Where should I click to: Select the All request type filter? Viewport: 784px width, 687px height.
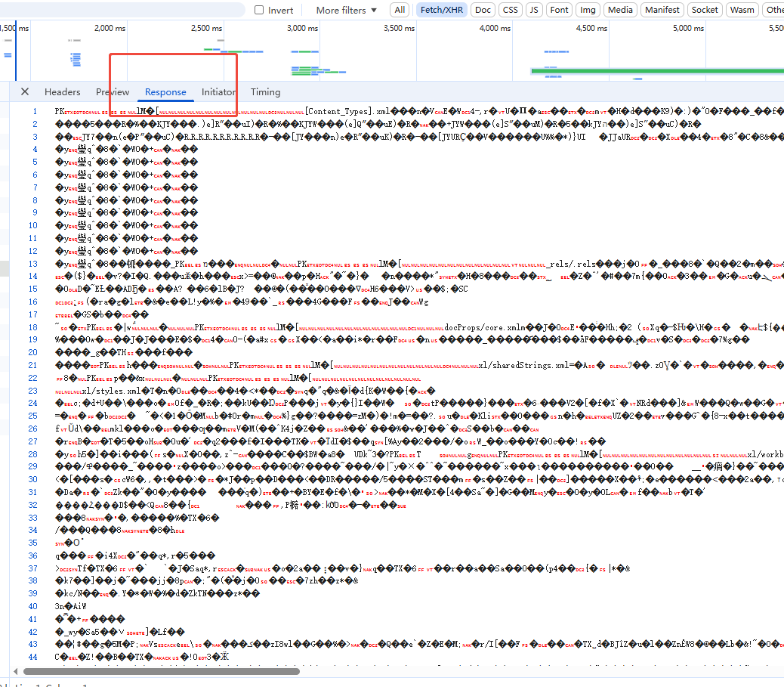point(400,10)
